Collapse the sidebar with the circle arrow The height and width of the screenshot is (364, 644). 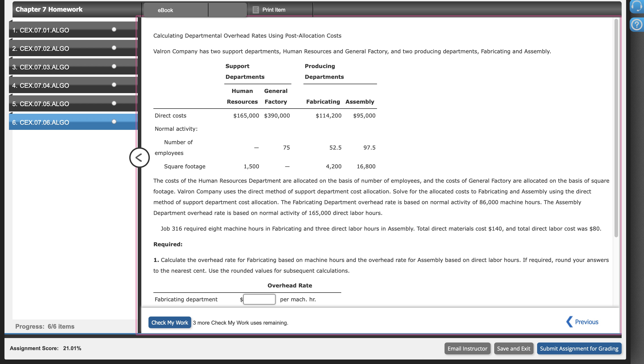click(139, 157)
